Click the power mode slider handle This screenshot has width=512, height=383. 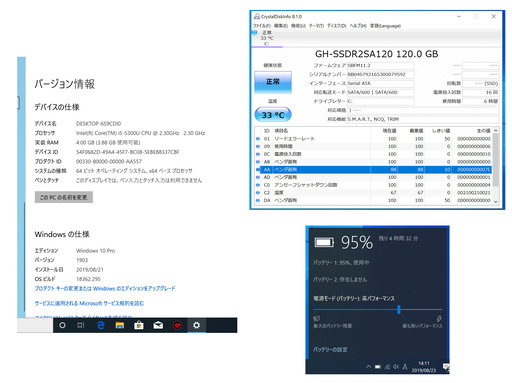click(x=399, y=310)
